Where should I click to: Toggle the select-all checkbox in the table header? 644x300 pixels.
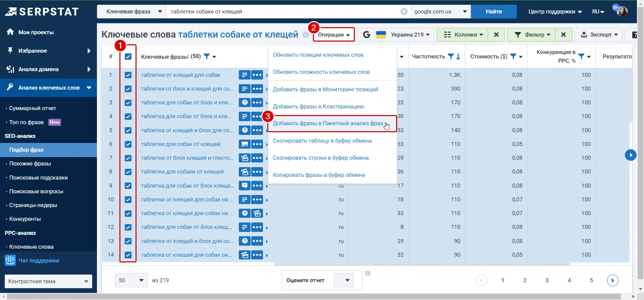click(x=128, y=56)
